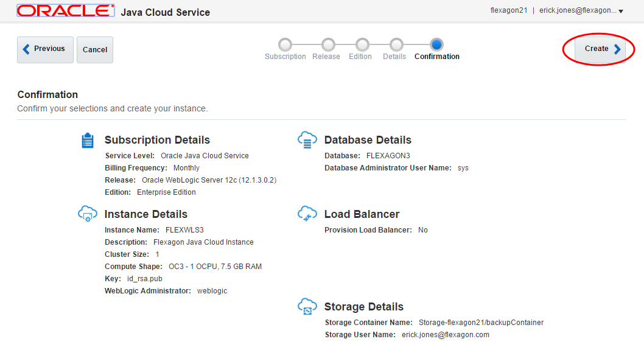
Task: Jump to the Release wizard step
Action: tap(328, 44)
